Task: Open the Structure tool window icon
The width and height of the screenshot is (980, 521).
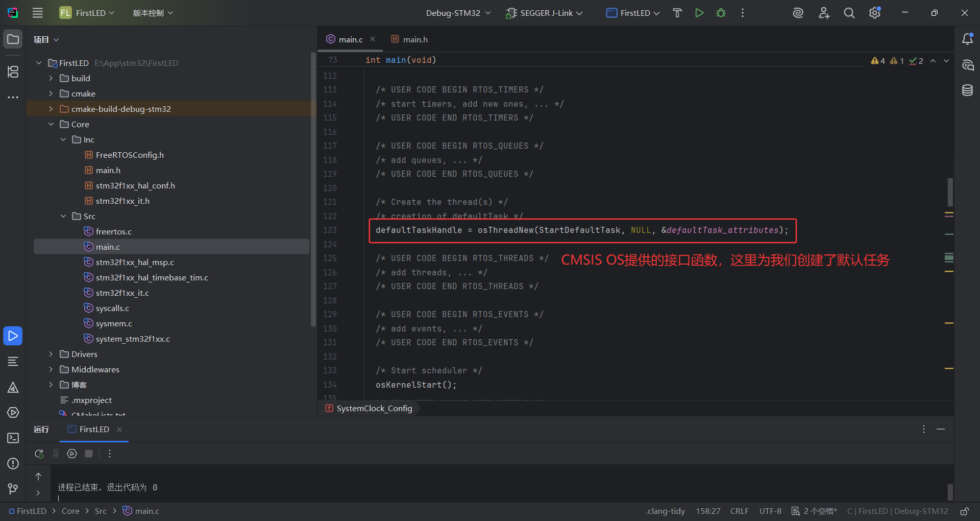Action: click(x=13, y=72)
